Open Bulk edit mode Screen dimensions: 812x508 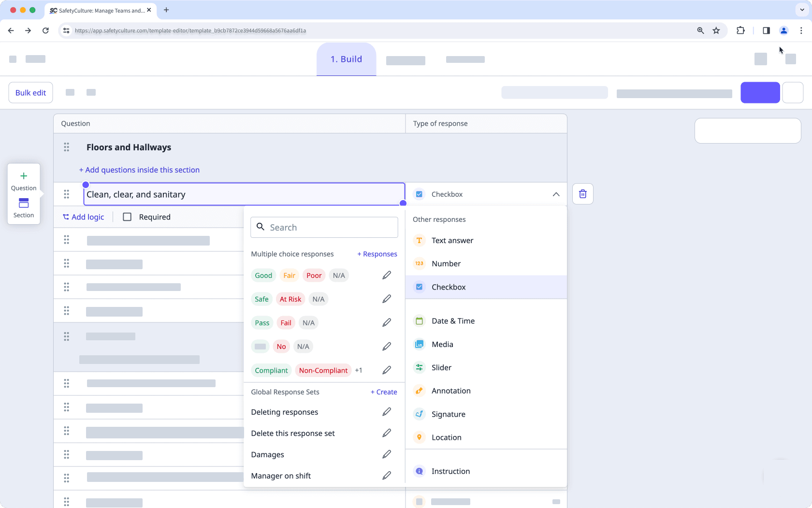tap(30, 92)
